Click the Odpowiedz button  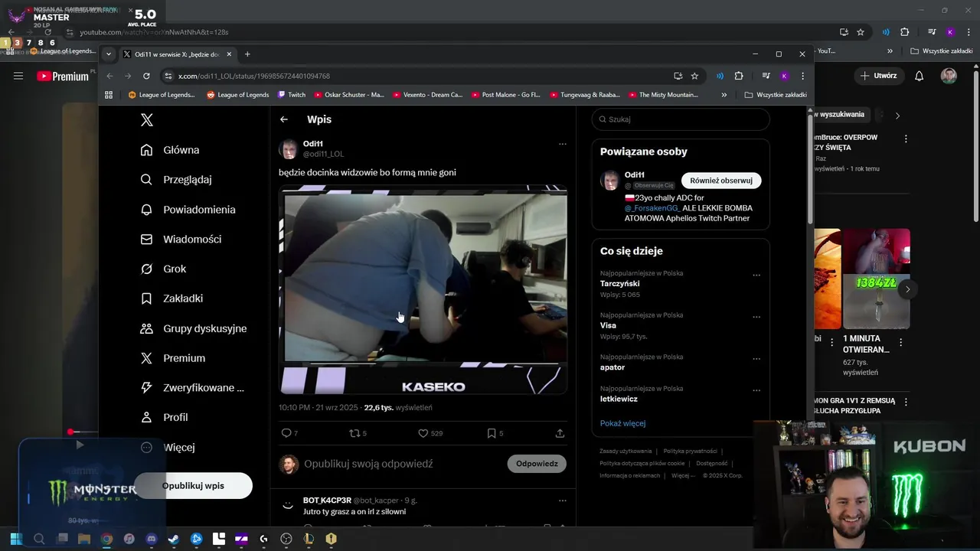tap(537, 464)
